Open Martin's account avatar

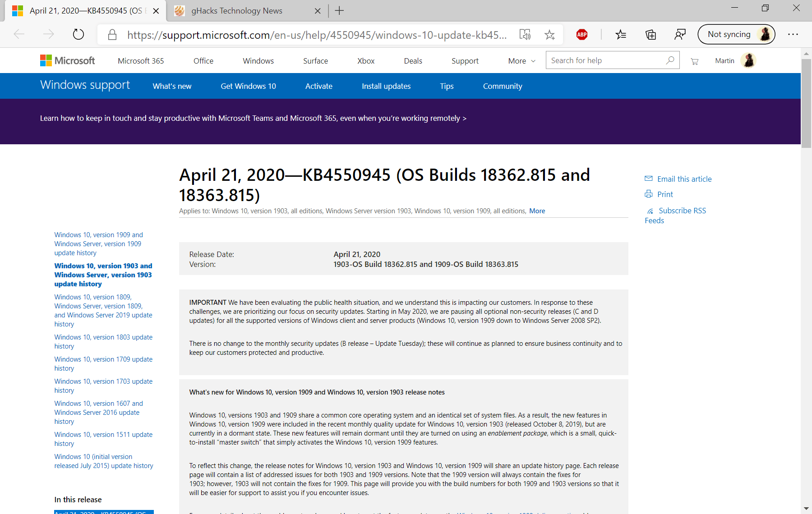748,60
